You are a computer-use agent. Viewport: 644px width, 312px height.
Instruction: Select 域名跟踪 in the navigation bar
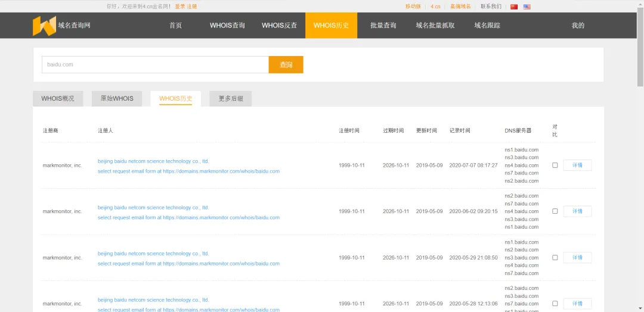coord(487,26)
